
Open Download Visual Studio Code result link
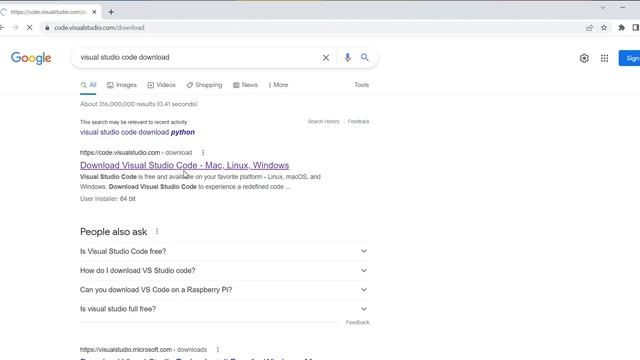coord(184,165)
